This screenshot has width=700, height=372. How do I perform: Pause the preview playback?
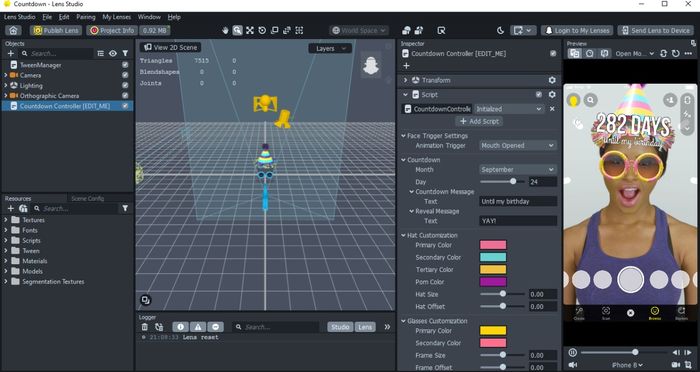tap(573, 352)
